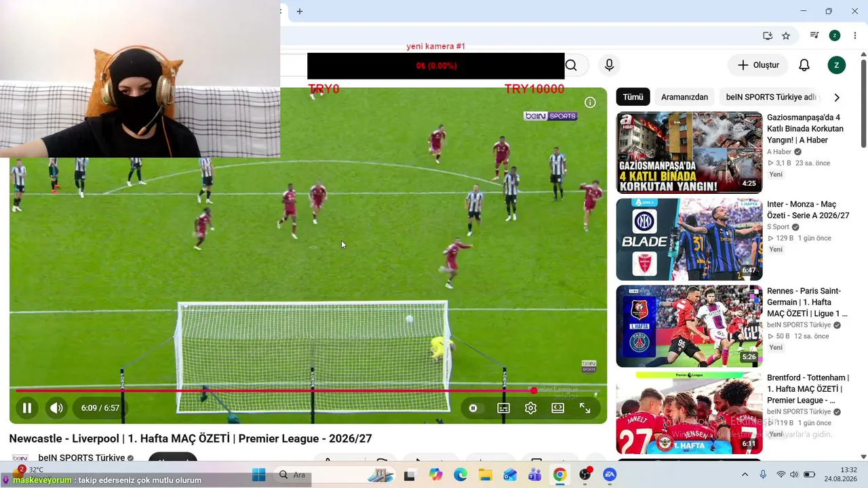
Task: Open Task View from the taskbar
Action: tap(409, 475)
